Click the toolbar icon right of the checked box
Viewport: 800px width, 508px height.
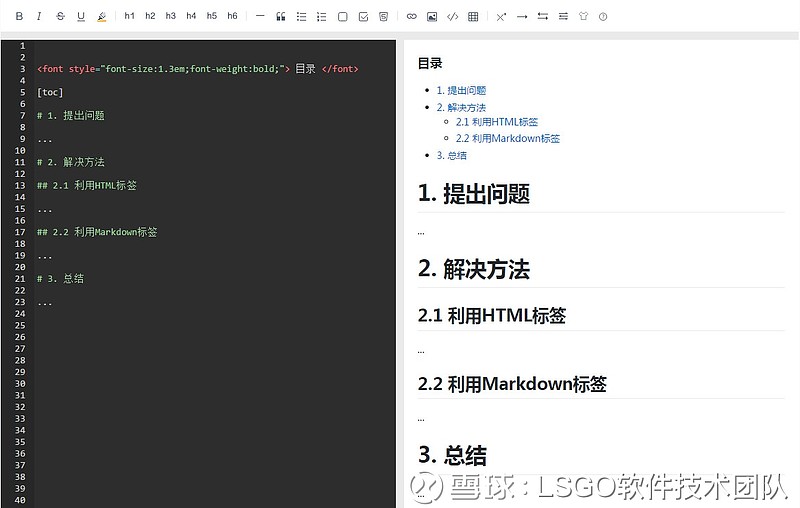point(384,17)
